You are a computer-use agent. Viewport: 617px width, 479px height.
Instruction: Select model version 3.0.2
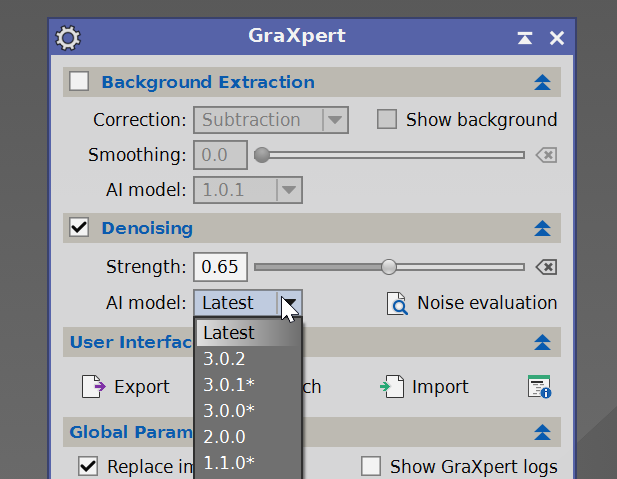248,359
